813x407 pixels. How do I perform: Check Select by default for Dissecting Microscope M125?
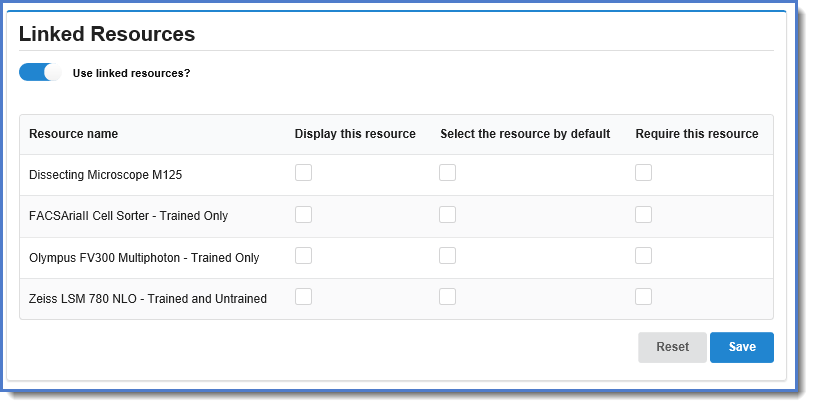click(448, 173)
